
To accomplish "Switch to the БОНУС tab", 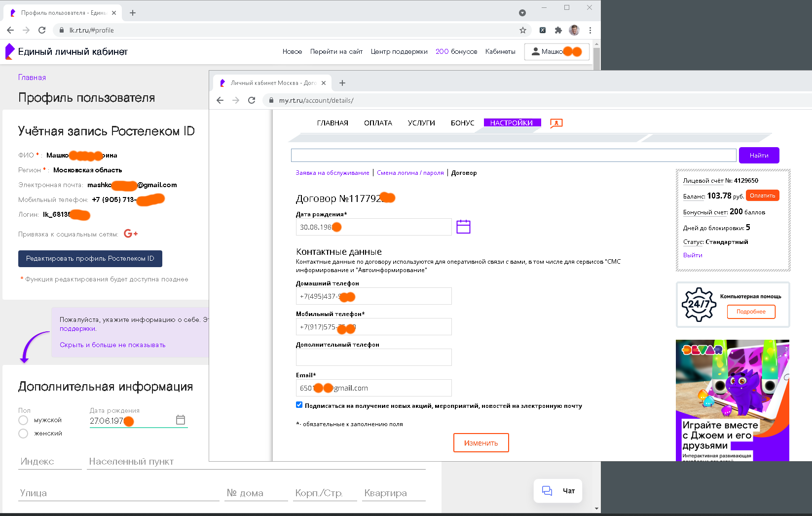I will [x=462, y=123].
